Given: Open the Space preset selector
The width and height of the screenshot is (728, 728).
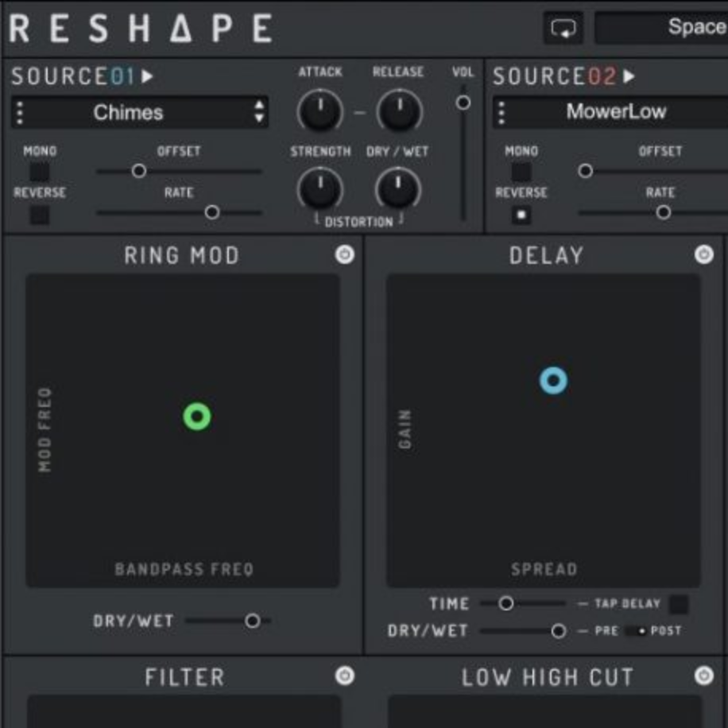Looking at the screenshot, I should [x=661, y=28].
